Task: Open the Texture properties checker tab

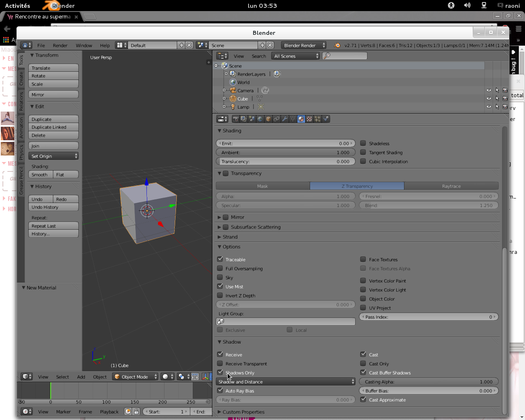Action: [309, 119]
